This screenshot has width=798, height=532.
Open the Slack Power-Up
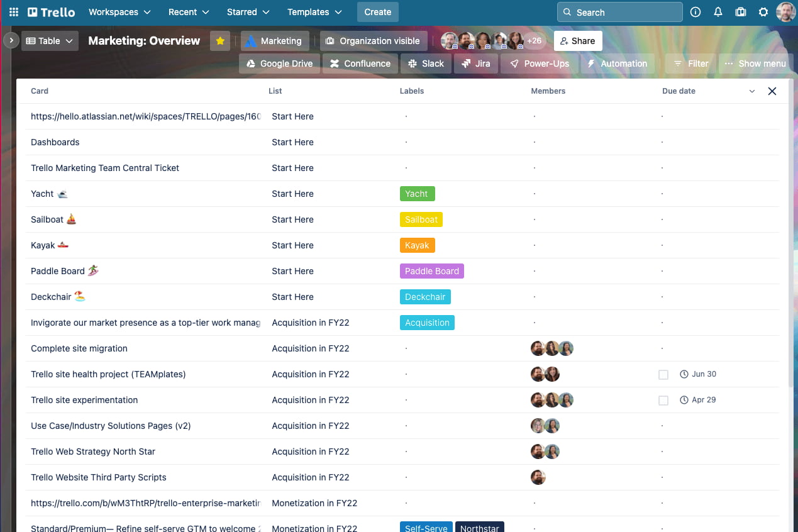click(x=426, y=63)
